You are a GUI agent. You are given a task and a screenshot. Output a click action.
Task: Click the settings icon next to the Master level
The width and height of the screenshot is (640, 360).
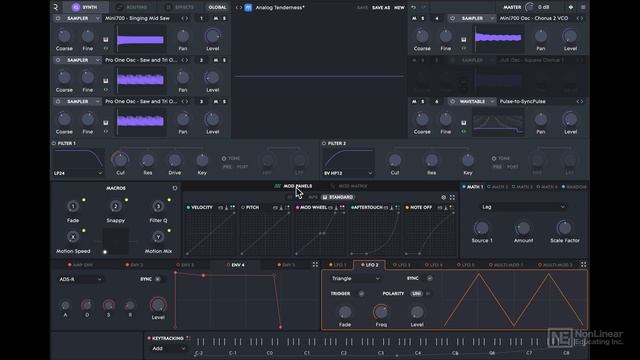pyautogui.click(x=571, y=7)
